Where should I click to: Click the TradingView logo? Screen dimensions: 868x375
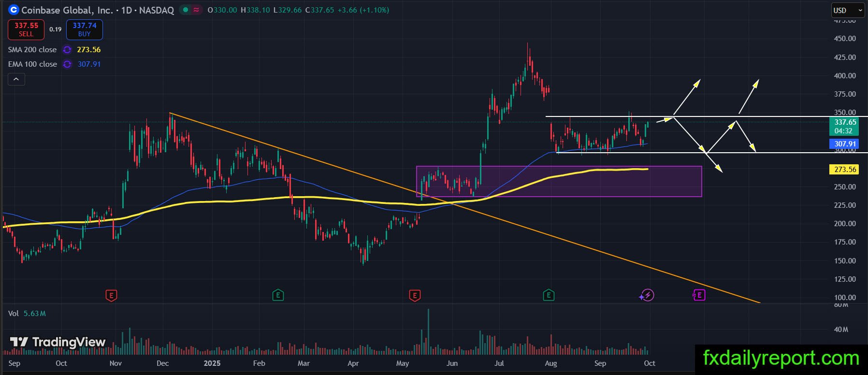click(58, 342)
